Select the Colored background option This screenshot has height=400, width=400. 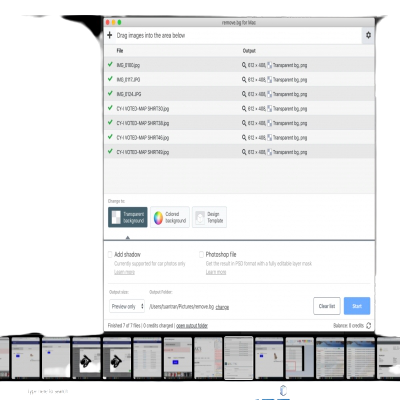pyautogui.click(x=170, y=217)
